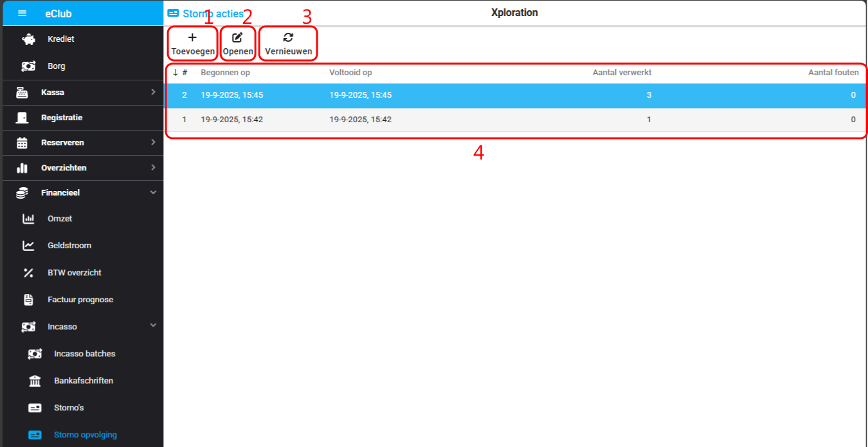Expand the Kassa submenu chevron
Screen dimensions: 868x447
pos(153,92)
